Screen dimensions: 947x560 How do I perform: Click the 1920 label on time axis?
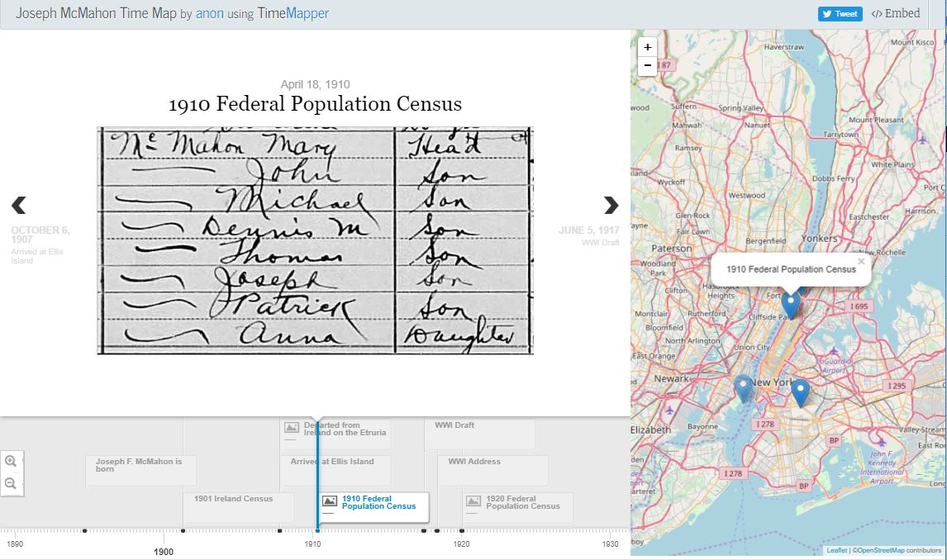pyautogui.click(x=461, y=543)
